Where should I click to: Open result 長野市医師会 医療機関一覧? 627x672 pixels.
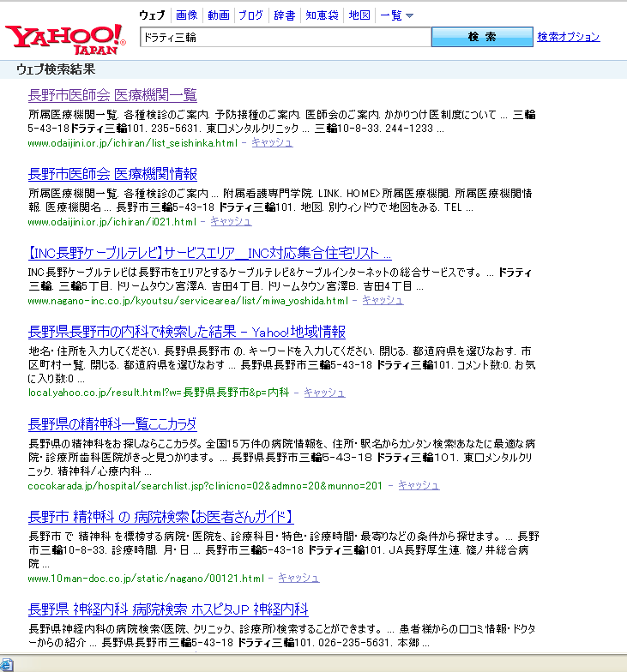pyautogui.click(x=112, y=94)
